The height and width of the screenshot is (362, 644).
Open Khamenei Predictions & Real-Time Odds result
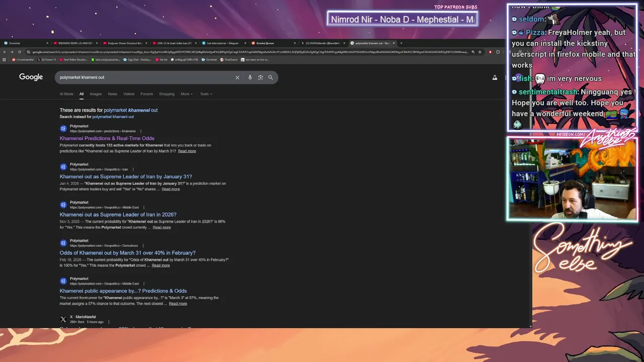tap(107, 138)
